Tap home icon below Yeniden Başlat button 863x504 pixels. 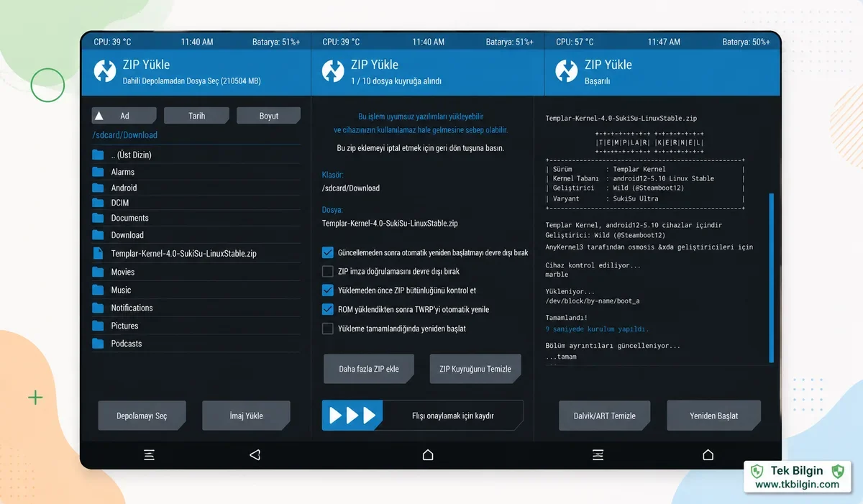pyautogui.click(x=708, y=455)
